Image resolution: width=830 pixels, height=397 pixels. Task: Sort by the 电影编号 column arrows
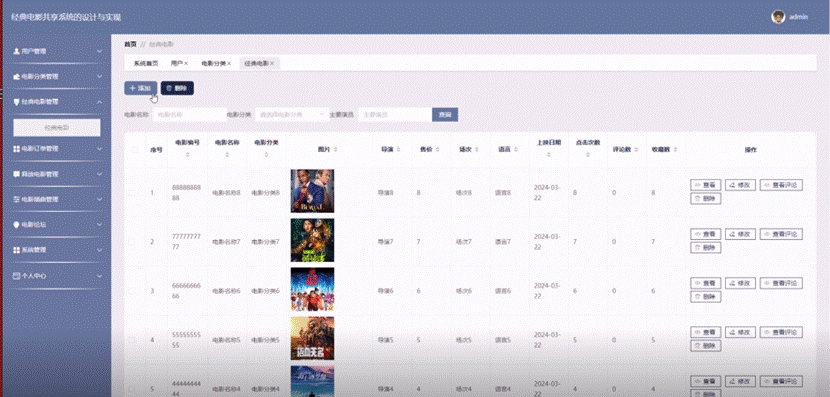187,155
